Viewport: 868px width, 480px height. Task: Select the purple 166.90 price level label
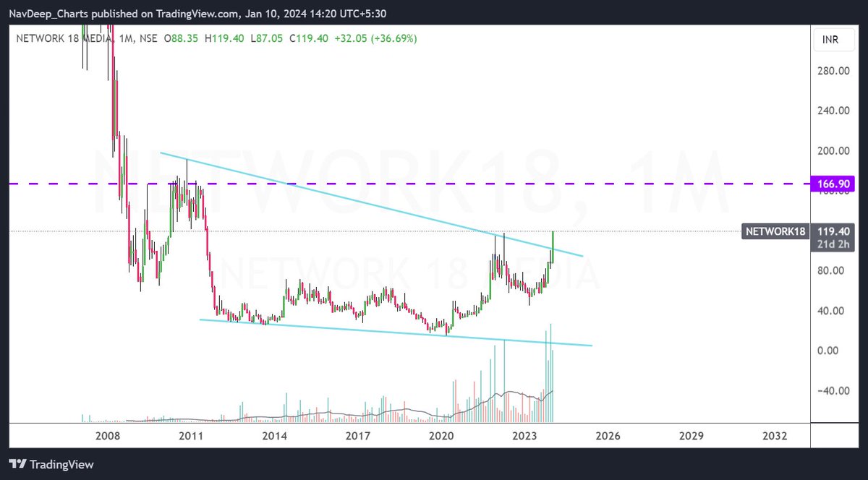832,184
